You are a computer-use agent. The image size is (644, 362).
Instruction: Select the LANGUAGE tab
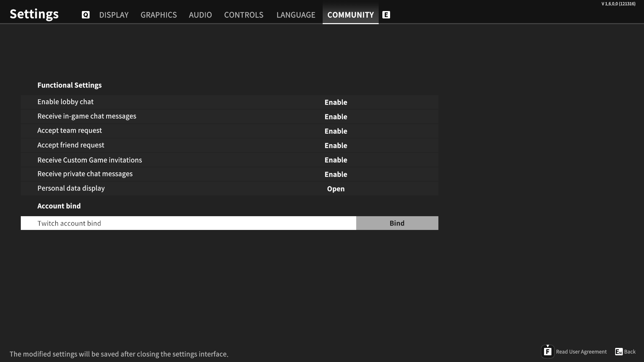[x=296, y=15]
